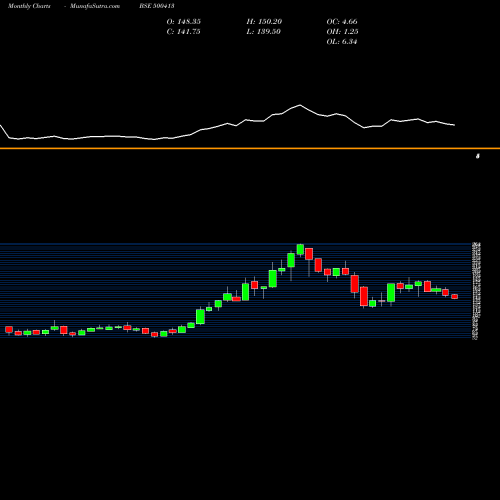
Task: Select the OH: 1.25 value
Action: [342, 32]
